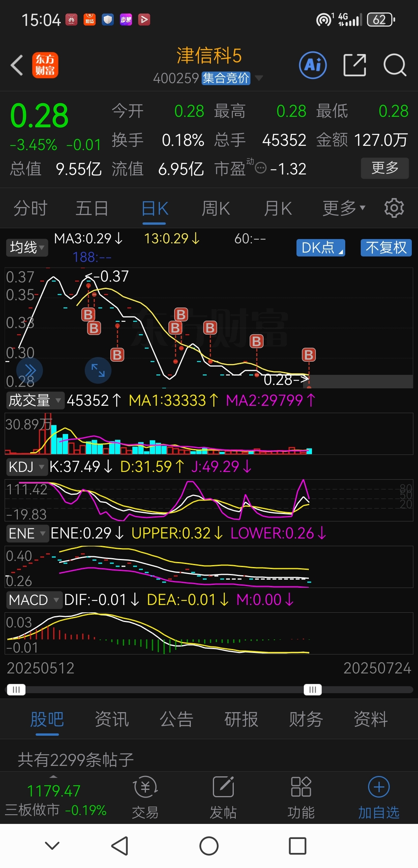
Task: Tap the KDJ indicator chart panel
Action: click(x=209, y=500)
